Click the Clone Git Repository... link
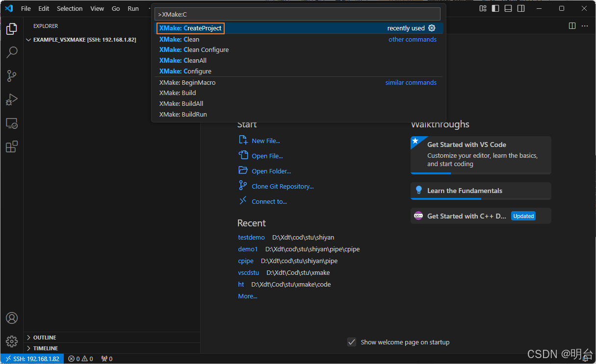Screen dimensions: 596x364 (x=283, y=186)
